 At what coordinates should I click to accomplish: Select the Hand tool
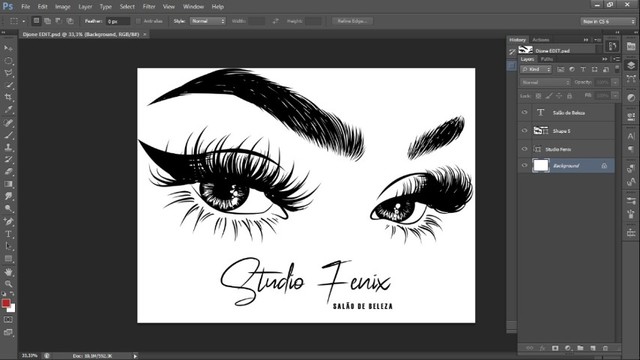8,272
